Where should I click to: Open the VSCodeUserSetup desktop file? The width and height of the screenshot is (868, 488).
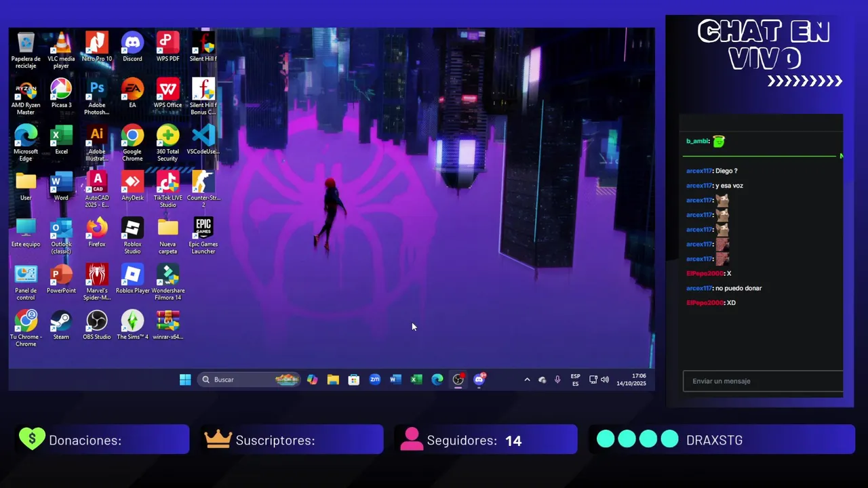point(203,140)
